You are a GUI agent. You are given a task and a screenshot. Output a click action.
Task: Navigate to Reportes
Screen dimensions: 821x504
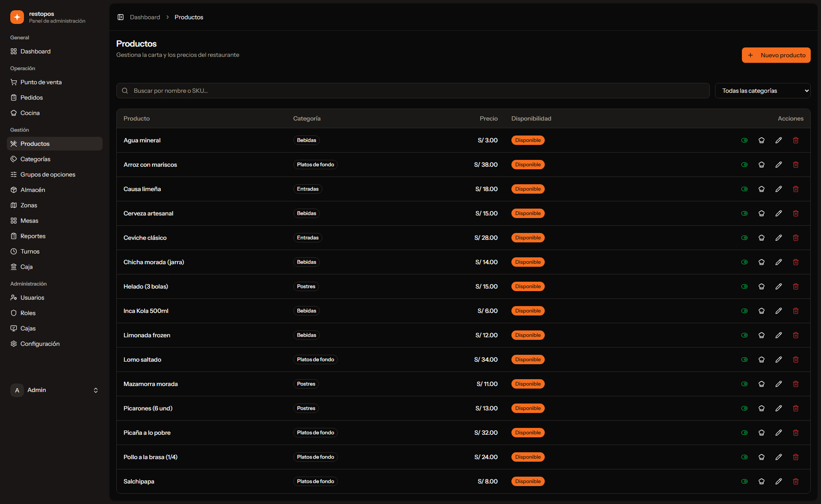point(55,236)
